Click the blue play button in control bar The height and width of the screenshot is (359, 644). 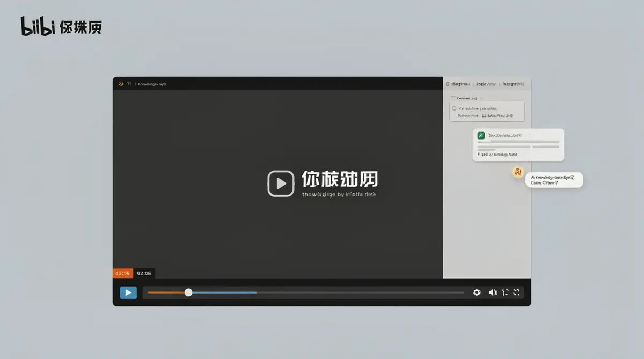(128, 292)
